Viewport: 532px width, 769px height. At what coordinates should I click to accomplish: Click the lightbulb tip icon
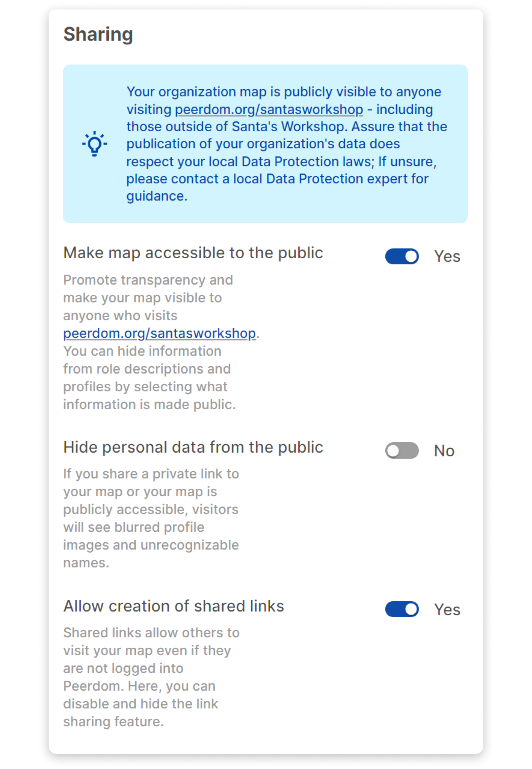[x=94, y=144]
